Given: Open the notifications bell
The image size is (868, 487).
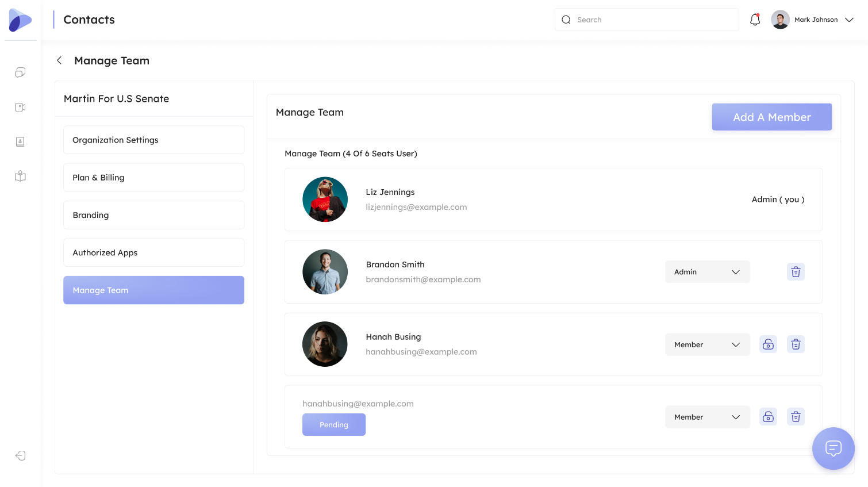Looking at the screenshot, I should point(755,20).
